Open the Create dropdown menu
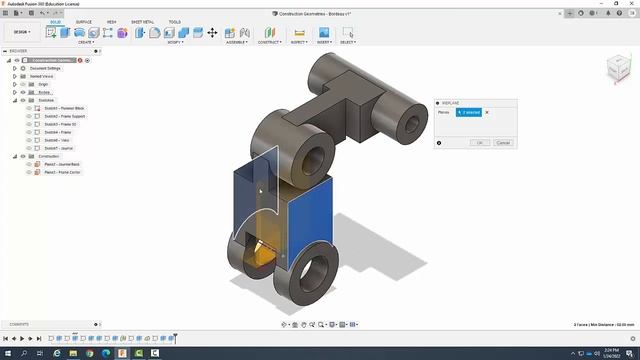640x360 pixels. pos(86,42)
